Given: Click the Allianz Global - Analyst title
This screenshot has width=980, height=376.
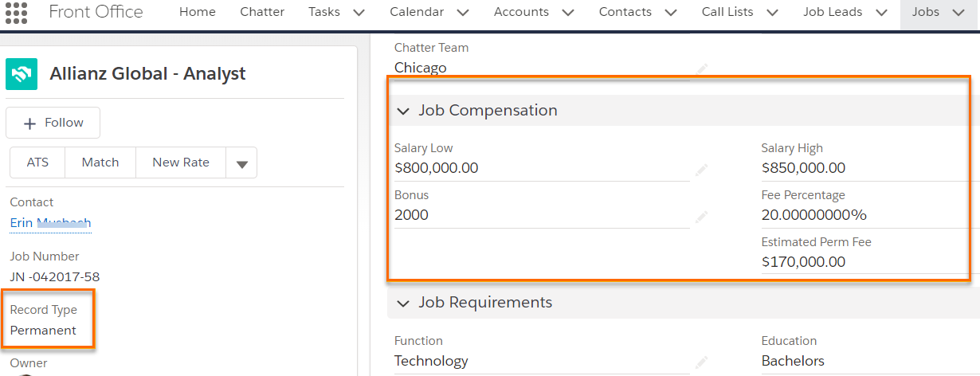Looking at the screenshot, I should click(147, 74).
